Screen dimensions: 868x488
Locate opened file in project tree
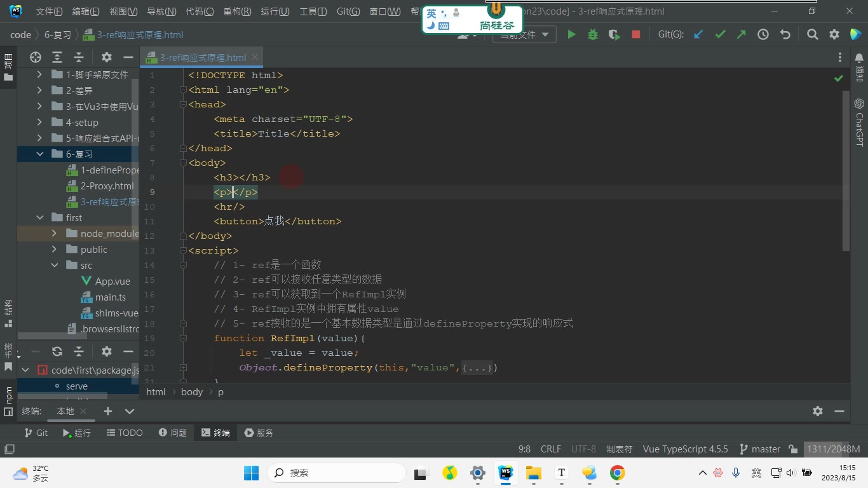(x=36, y=57)
